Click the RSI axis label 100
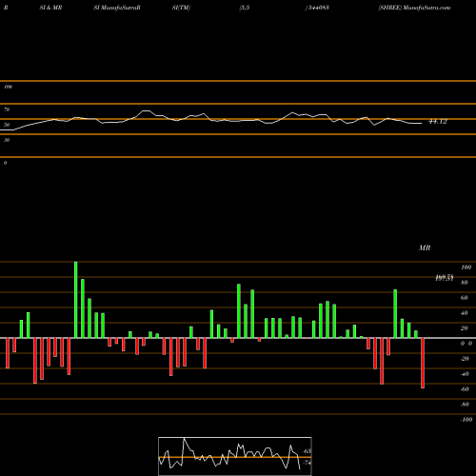Screen dimensions: 476x476 click(x=8, y=87)
